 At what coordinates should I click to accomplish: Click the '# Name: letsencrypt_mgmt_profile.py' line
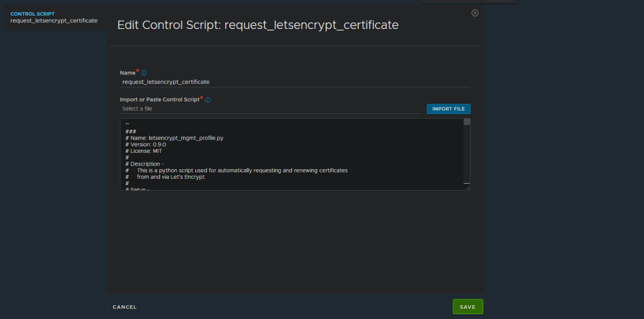tap(174, 138)
